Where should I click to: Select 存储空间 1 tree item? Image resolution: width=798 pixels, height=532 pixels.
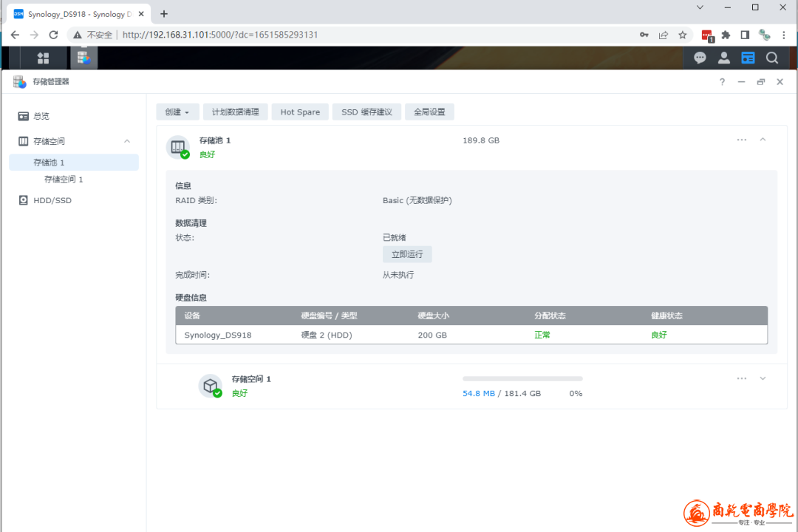point(64,180)
